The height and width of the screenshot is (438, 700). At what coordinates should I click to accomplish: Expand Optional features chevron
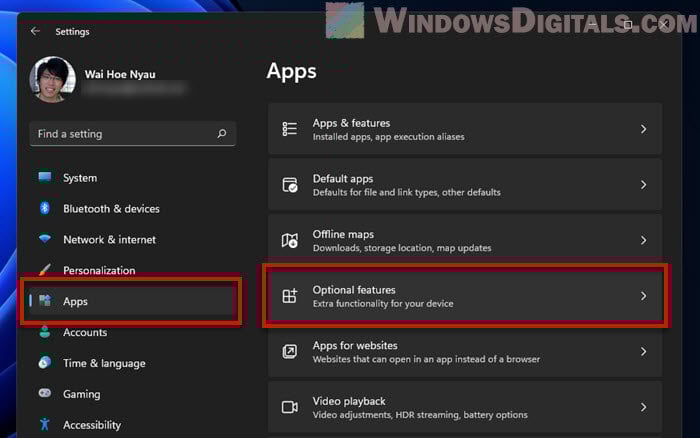coord(643,296)
